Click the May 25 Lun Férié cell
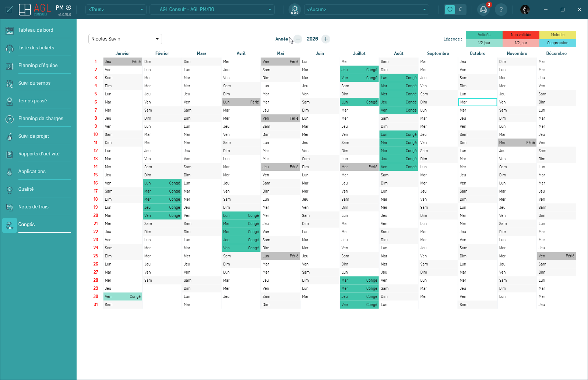 pyautogui.click(x=281, y=256)
